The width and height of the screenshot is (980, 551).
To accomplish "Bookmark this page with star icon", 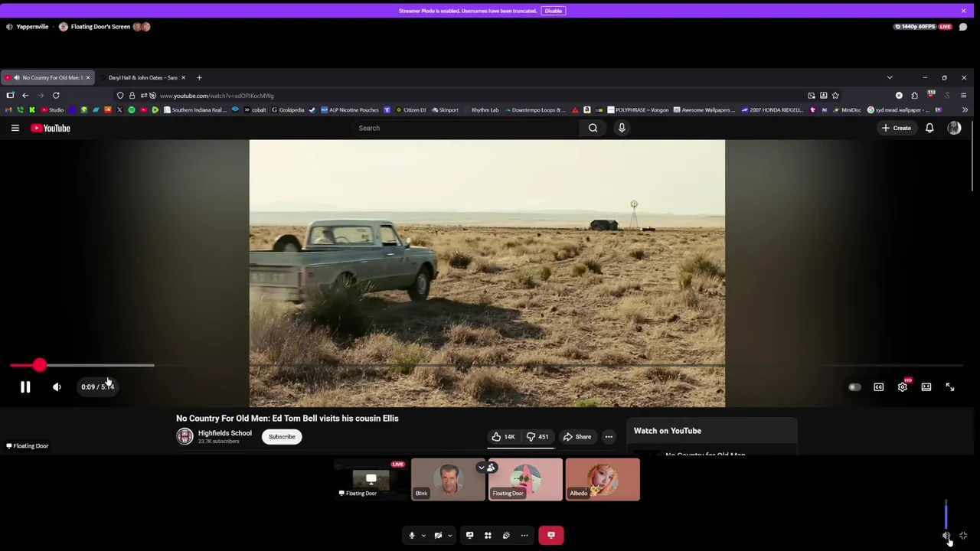I will pyautogui.click(x=835, y=96).
